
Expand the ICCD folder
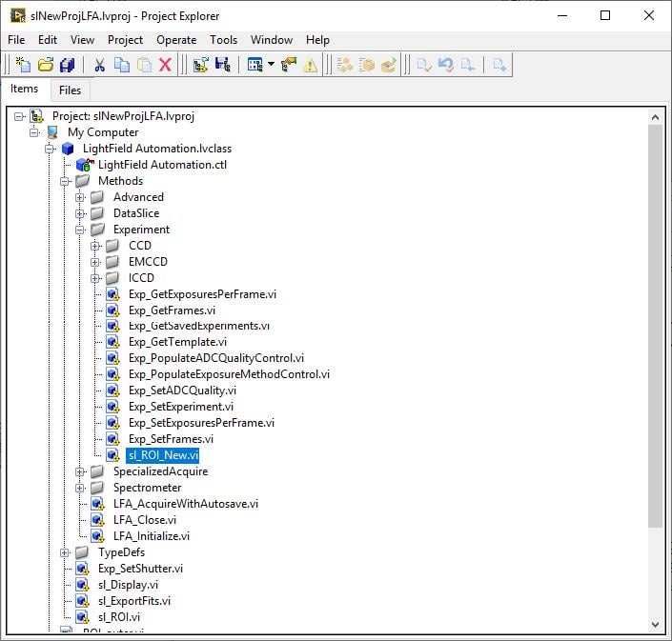click(95, 278)
